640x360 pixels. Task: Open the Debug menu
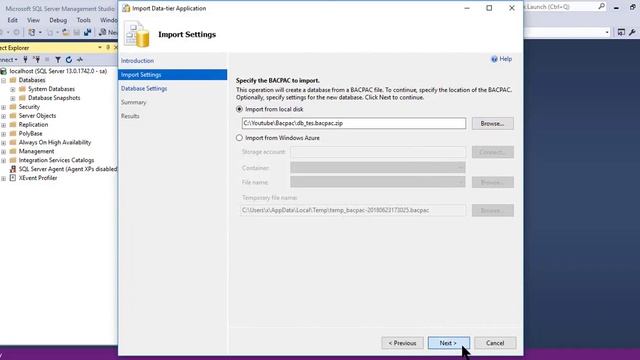click(x=58, y=20)
